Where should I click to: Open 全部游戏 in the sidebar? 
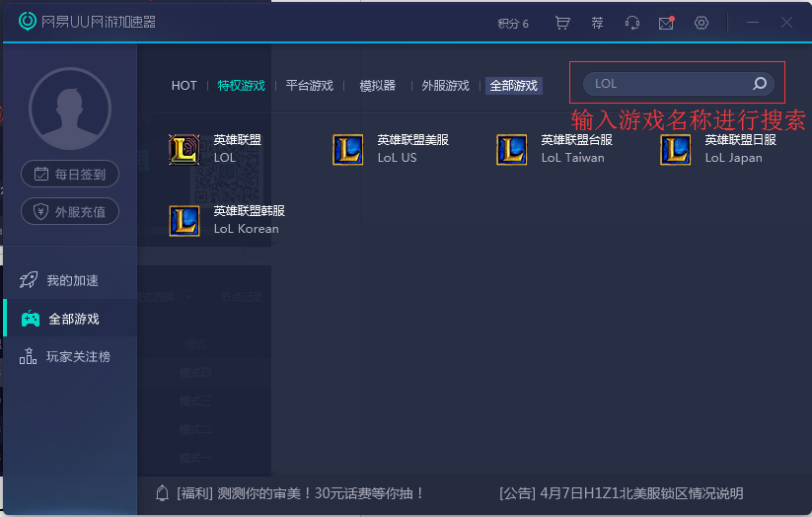(70, 318)
